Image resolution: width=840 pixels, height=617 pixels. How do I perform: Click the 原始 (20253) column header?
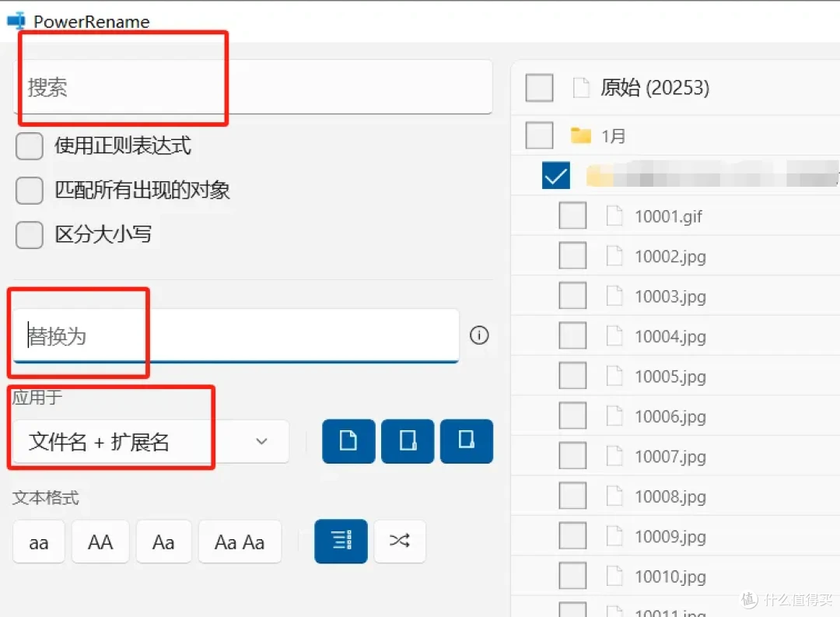tap(655, 87)
